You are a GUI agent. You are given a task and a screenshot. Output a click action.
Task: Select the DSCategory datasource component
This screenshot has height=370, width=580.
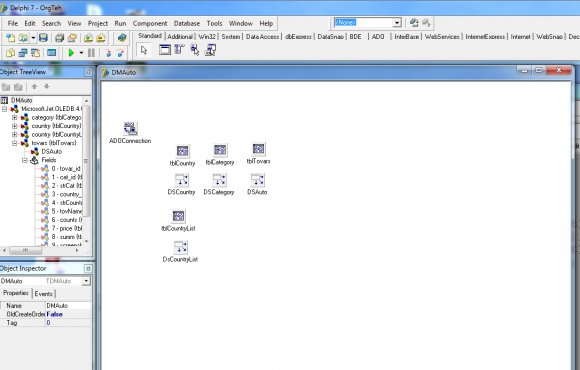pyautogui.click(x=219, y=180)
